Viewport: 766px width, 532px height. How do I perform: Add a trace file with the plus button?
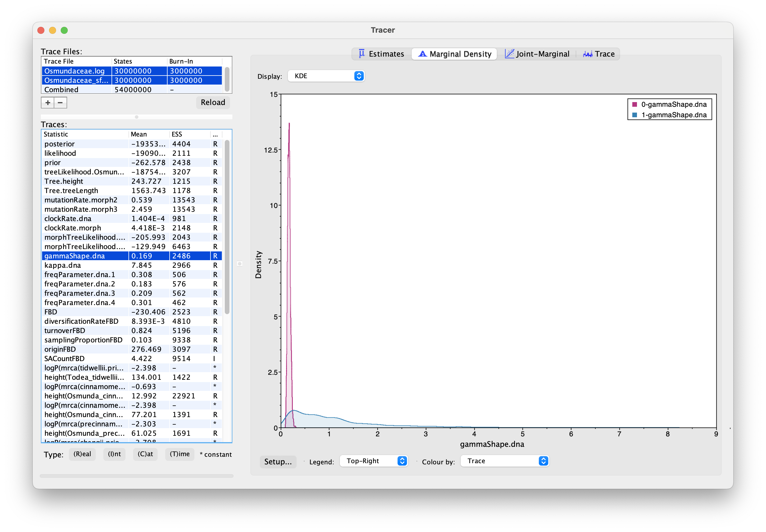pyautogui.click(x=48, y=103)
